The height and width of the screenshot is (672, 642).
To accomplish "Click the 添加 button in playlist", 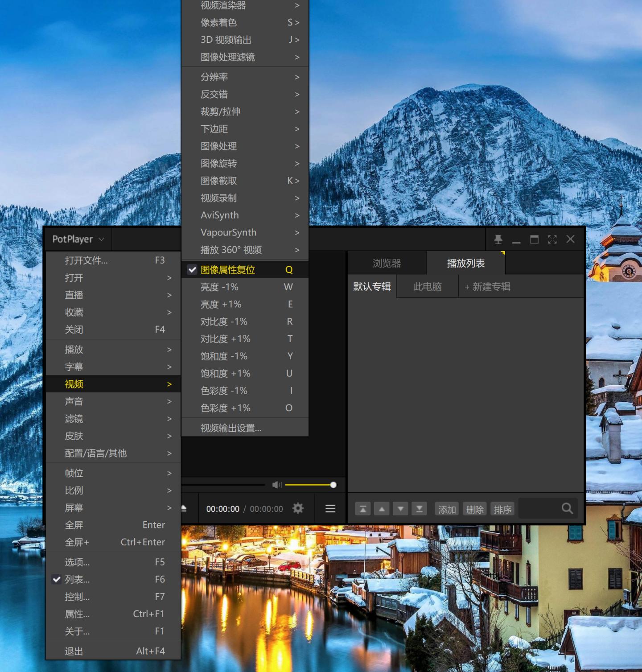I will (x=447, y=509).
